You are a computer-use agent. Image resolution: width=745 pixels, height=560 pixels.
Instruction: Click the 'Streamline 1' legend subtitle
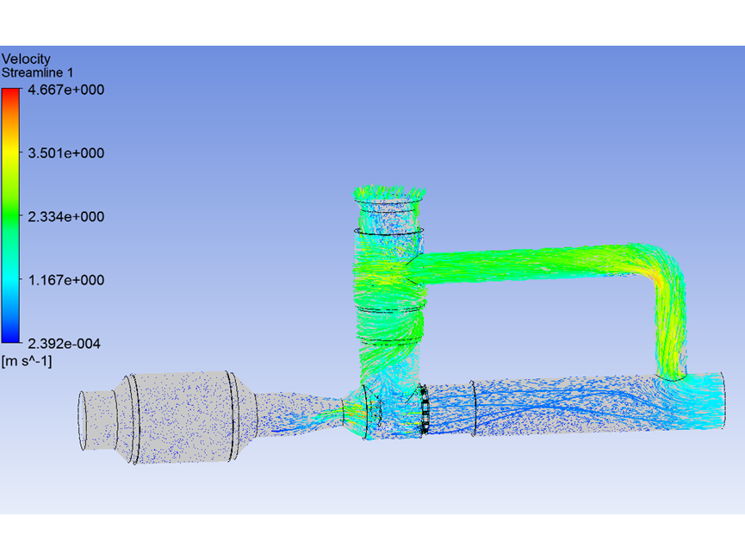pos(37,72)
